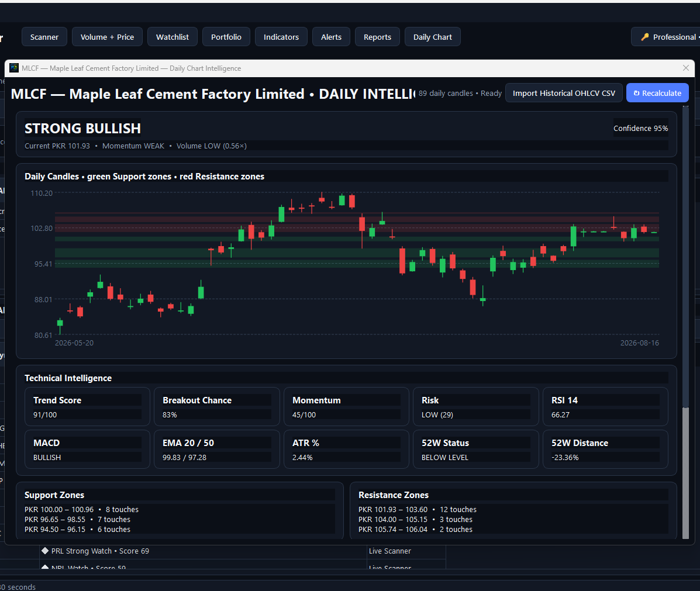The image size is (700, 591).
Task: Click the 80.61 price axis label
Action: tap(43, 335)
